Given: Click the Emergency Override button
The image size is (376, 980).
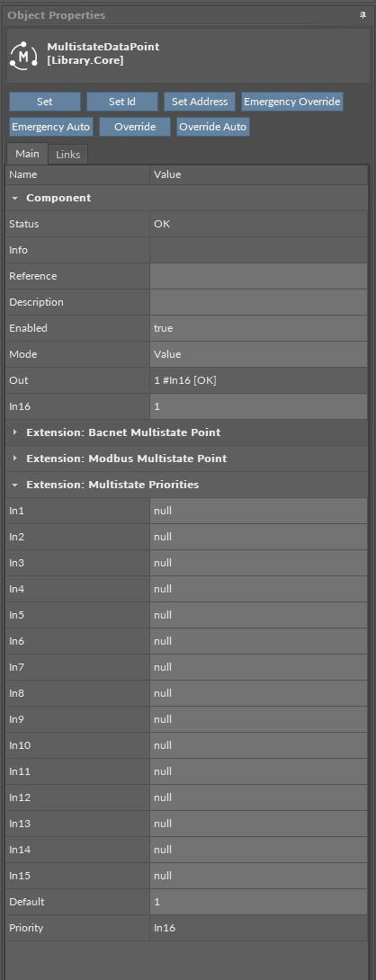Looking at the screenshot, I should coord(292,102).
